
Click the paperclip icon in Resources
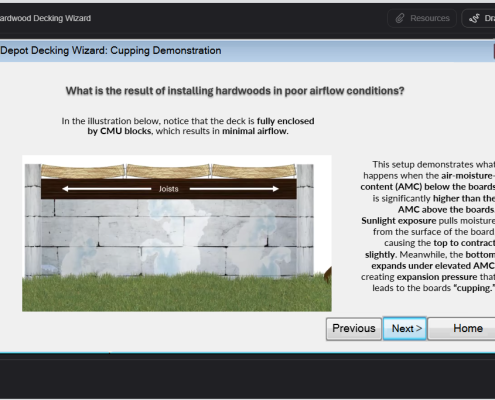pos(400,18)
